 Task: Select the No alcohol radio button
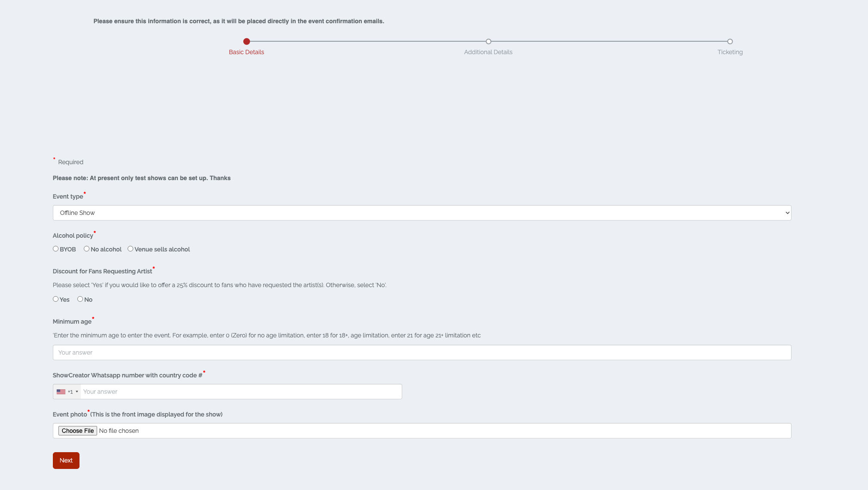coord(87,249)
